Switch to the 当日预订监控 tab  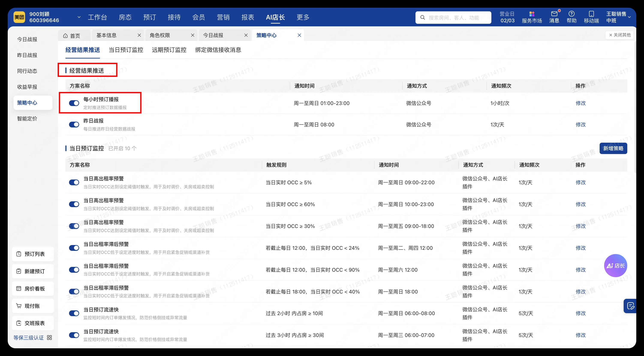click(x=126, y=50)
